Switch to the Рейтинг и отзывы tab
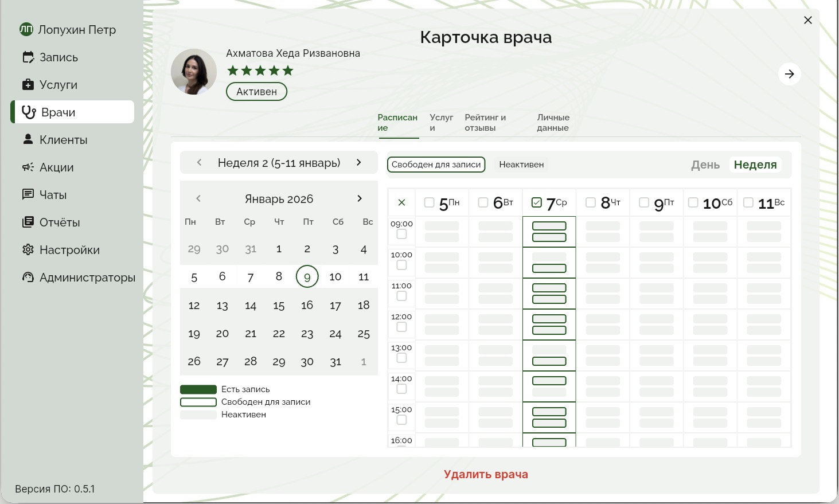The width and height of the screenshot is (839, 504). (x=485, y=122)
